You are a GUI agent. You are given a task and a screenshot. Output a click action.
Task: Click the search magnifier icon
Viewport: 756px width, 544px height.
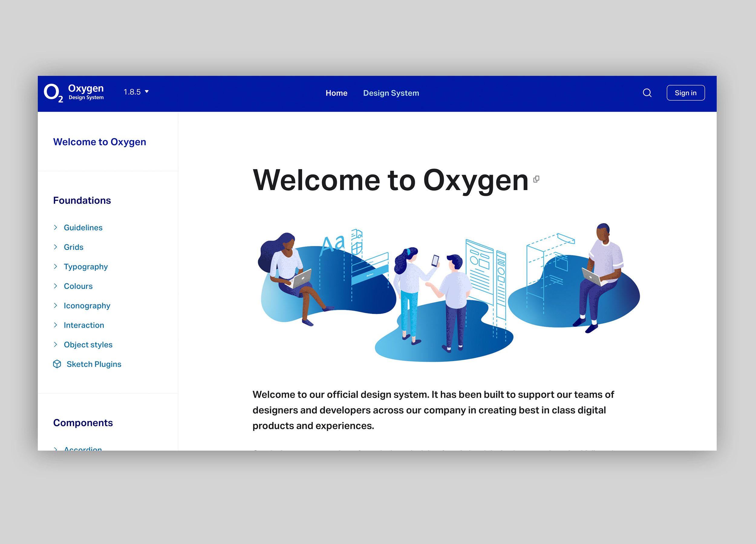(647, 93)
